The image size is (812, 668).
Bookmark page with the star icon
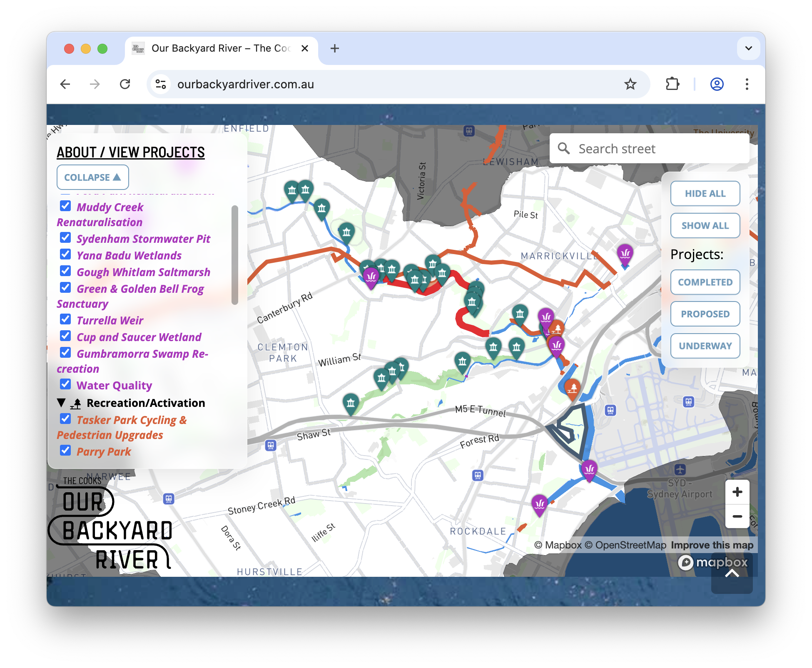[x=630, y=84]
